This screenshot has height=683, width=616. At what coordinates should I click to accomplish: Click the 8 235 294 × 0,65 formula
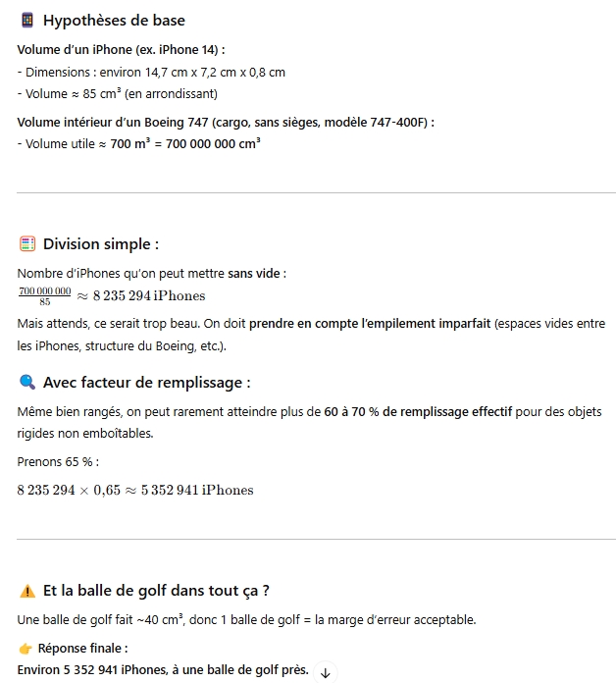134,491
